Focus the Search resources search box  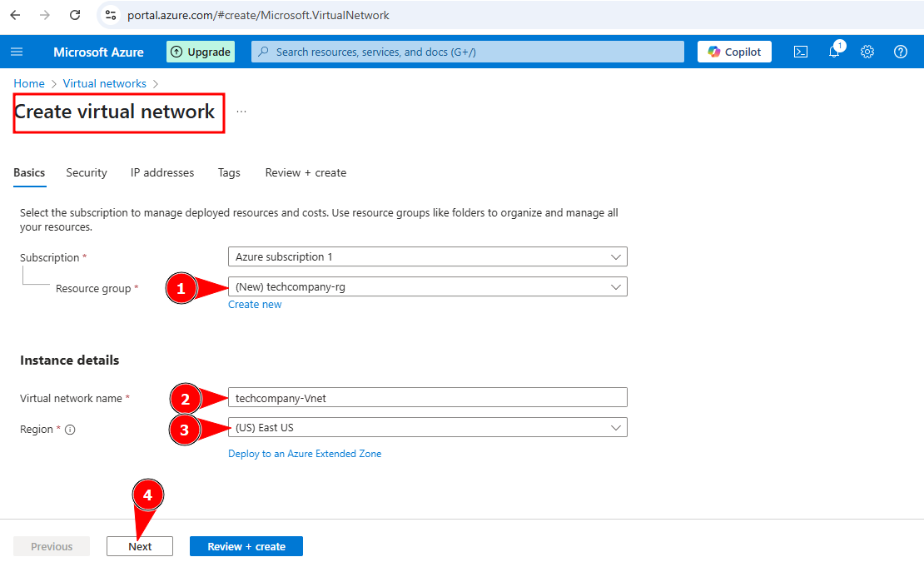click(x=468, y=52)
